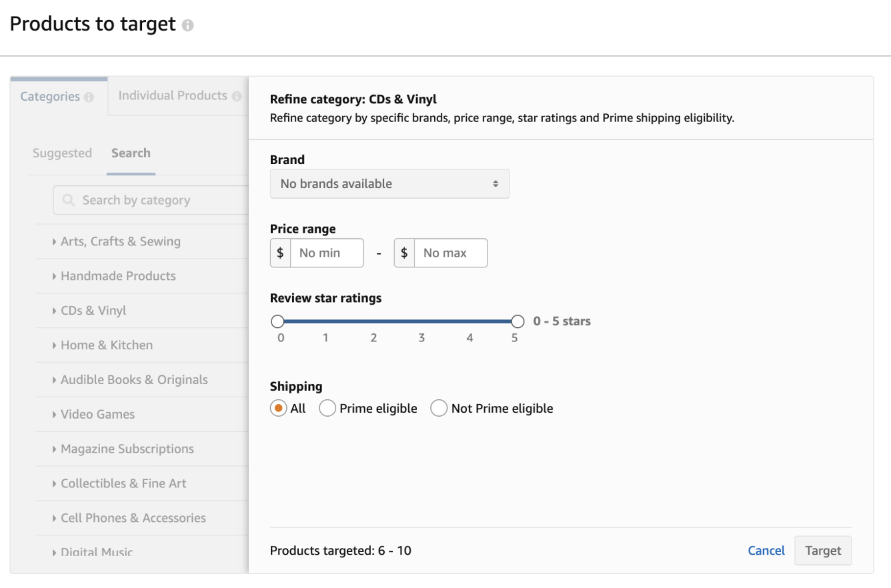Viewport: 891px width, 588px height.
Task: Click the Target button
Action: coord(823,551)
